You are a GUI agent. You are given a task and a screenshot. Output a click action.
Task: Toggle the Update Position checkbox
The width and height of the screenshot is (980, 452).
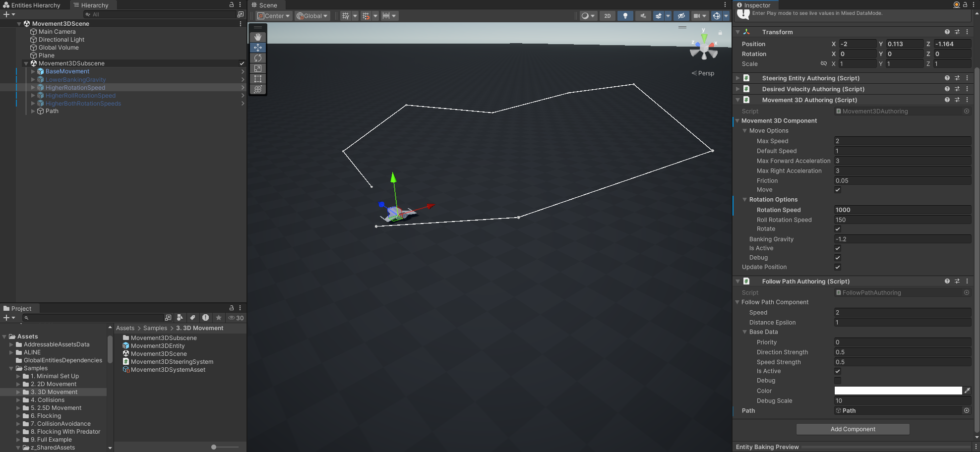tap(838, 267)
